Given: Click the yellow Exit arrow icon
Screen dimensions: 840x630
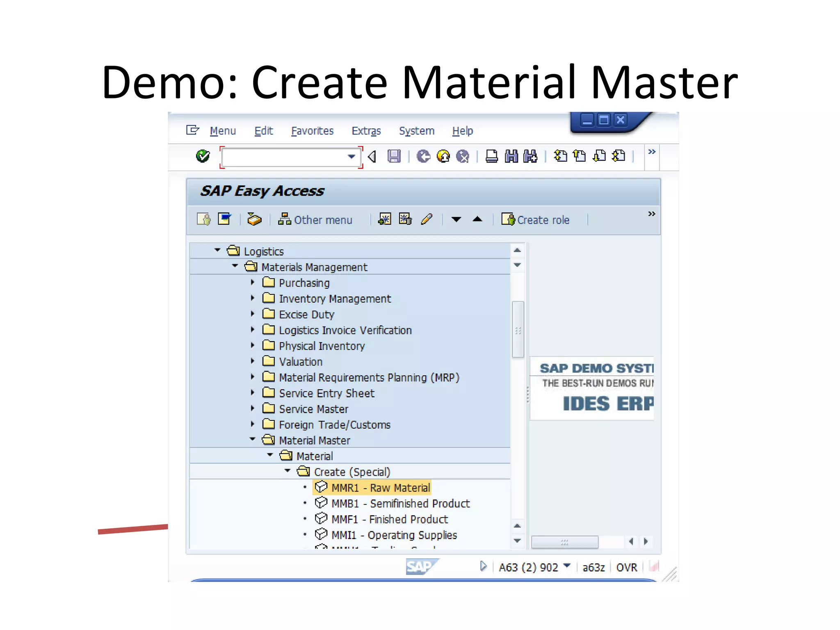Looking at the screenshot, I should [443, 156].
